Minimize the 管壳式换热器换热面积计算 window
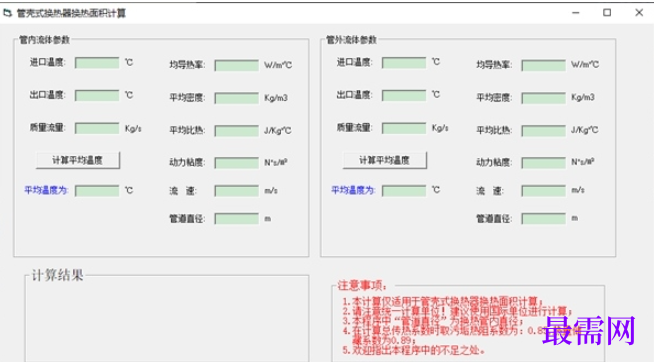This screenshot has width=654, height=362. (x=576, y=13)
